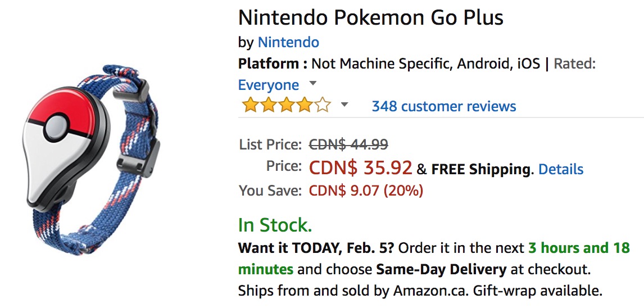Image resolution: width=644 pixels, height=308 pixels.
Task: Click the empty fifth rating star
Action: click(x=323, y=106)
